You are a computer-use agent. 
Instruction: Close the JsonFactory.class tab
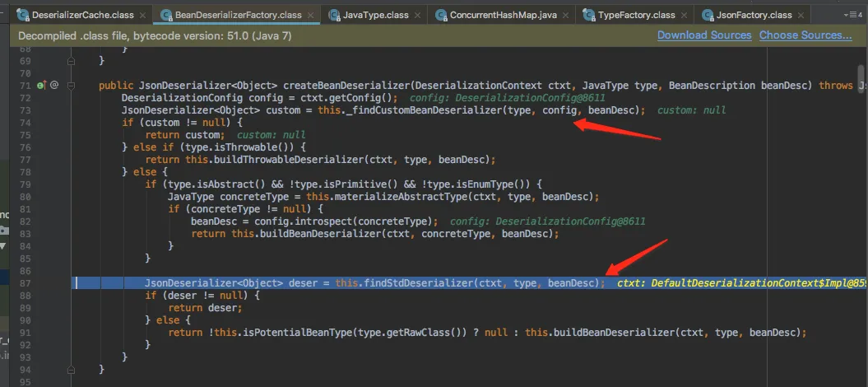(804, 16)
